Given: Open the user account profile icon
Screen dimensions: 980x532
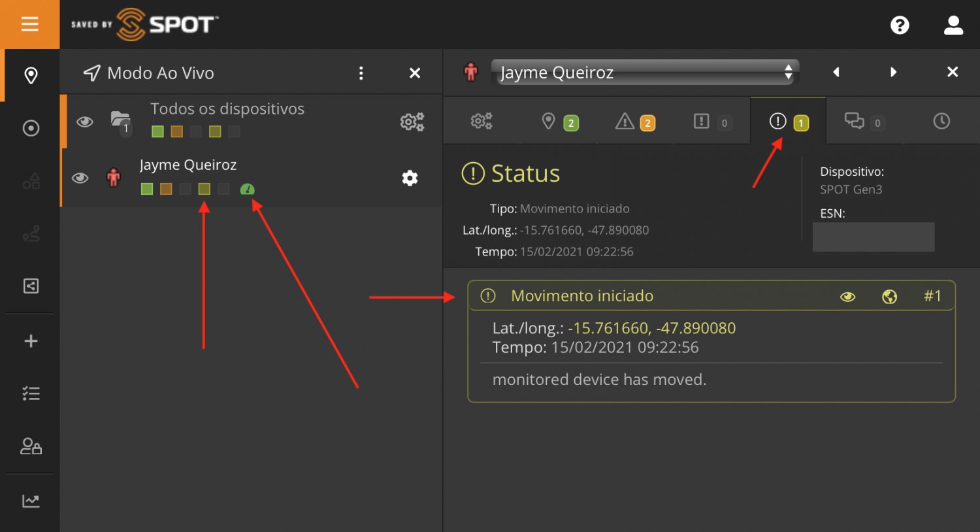Looking at the screenshot, I should (x=953, y=25).
